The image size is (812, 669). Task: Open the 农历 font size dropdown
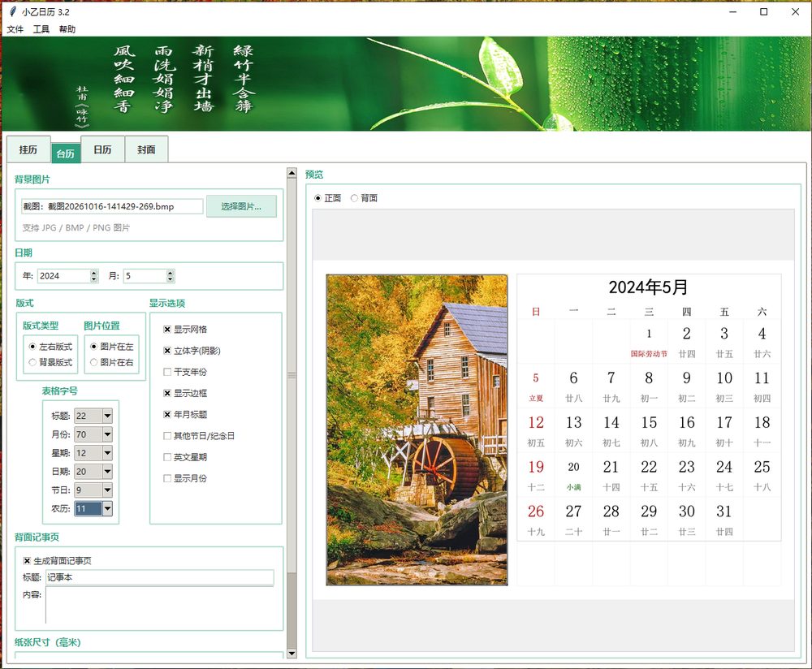point(107,508)
